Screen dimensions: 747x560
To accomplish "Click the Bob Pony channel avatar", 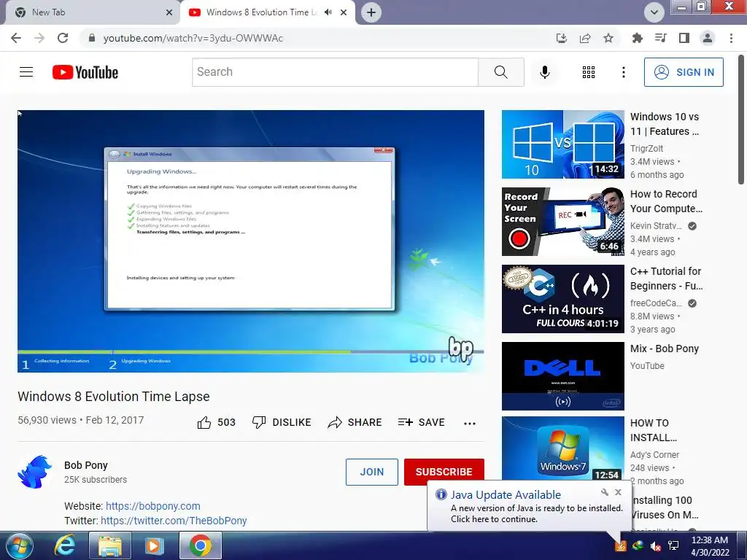I will 35,472.
